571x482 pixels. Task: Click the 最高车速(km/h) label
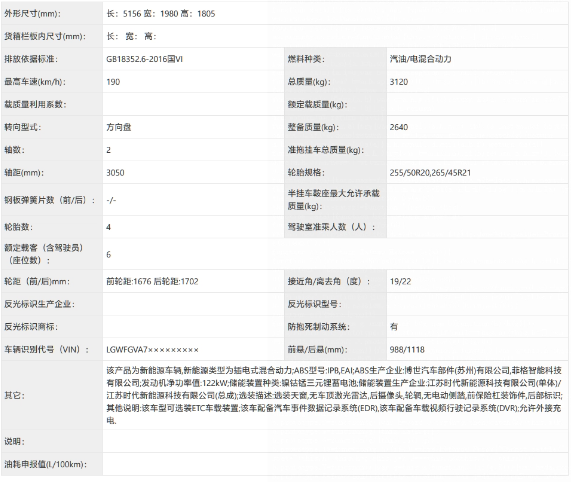pyautogui.click(x=35, y=82)
